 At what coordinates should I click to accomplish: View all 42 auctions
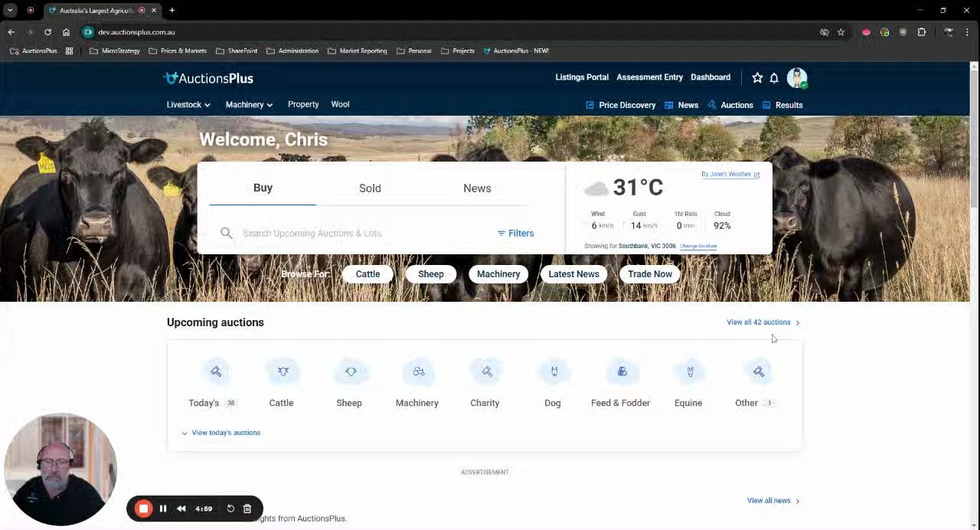pyautogui.click(x=763, y=322)
